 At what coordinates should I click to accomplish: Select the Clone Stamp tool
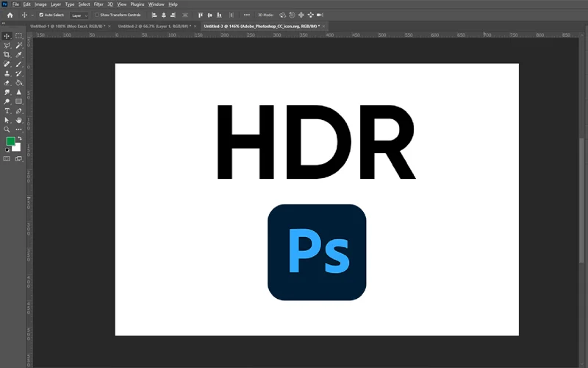tap(7, 74)
